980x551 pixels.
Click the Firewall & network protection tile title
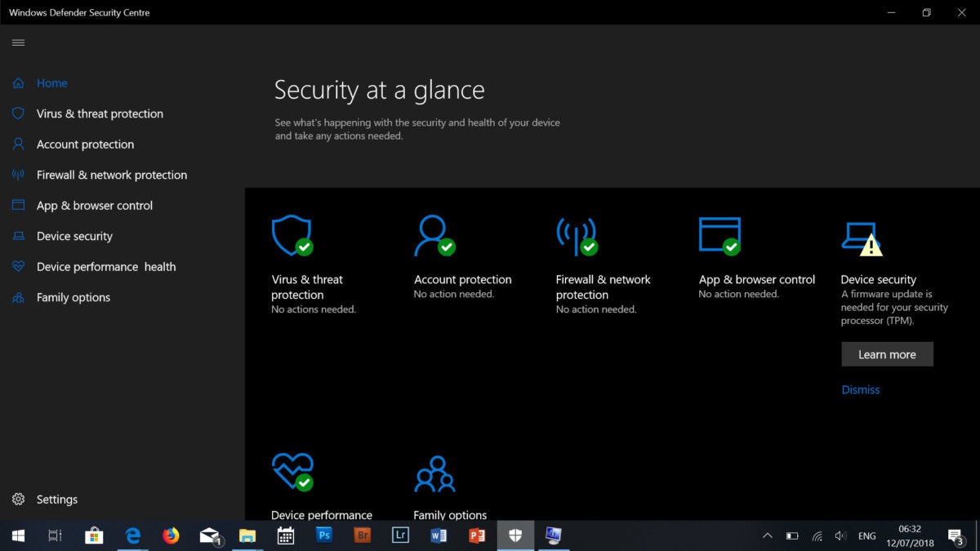point(604,287)
